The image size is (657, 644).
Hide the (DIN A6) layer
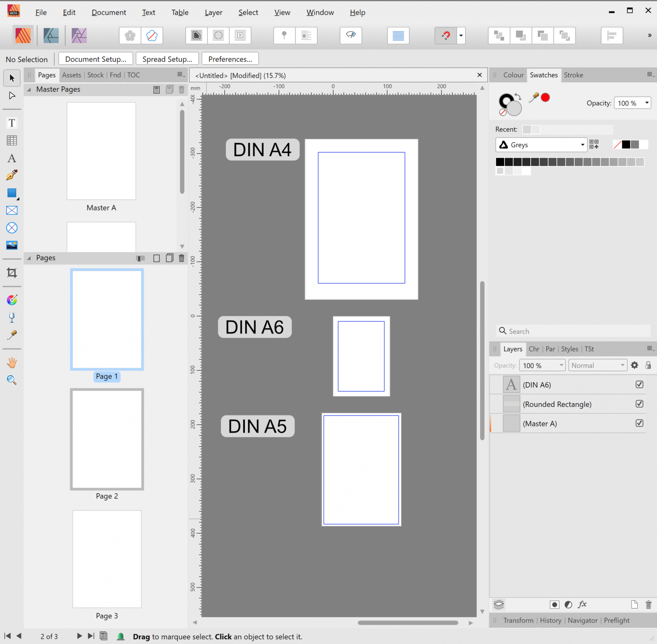[639, 384]
